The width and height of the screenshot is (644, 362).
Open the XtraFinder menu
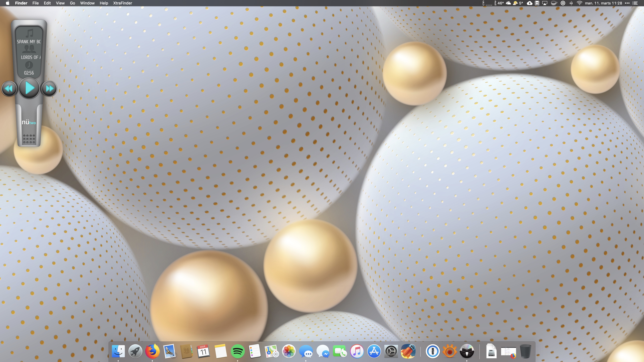[x=123, y=3]
